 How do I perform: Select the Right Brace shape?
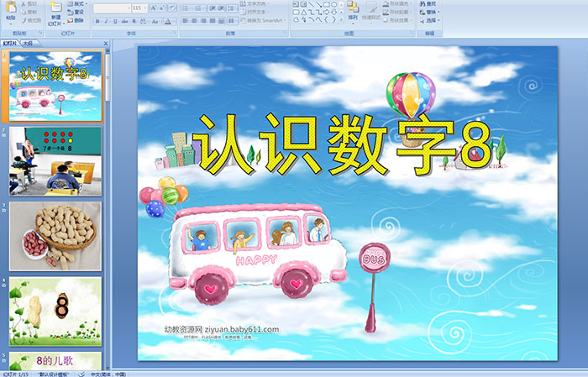(333, 20)
